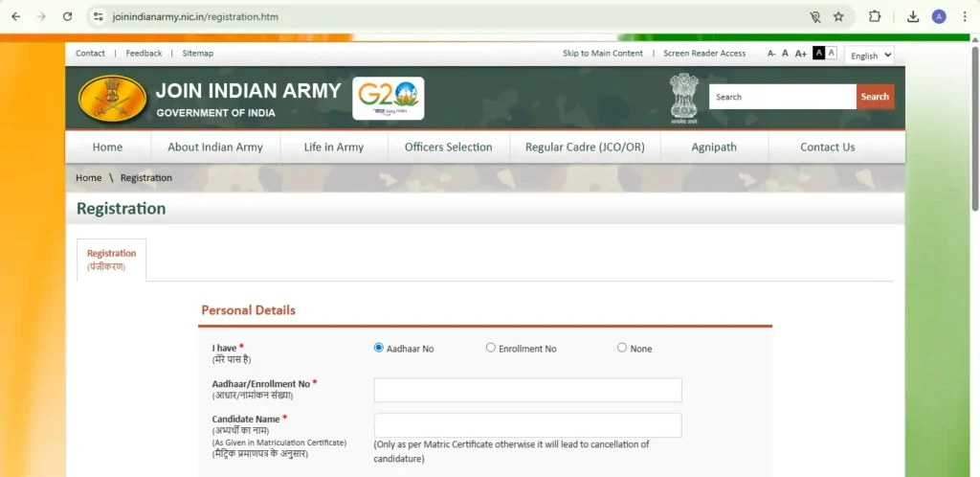Choose the None radio option
Image resolution: width=980 pixels, height=477 pixels.
coord(622,348)
